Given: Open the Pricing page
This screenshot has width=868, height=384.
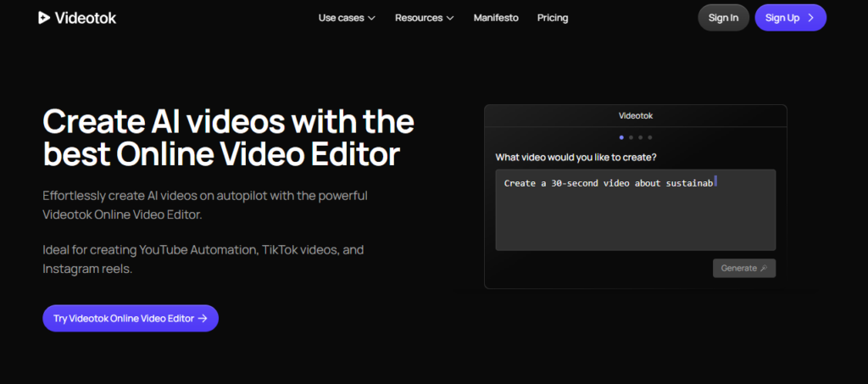Looking at the screenshot, I should click(x=553, y=18).
